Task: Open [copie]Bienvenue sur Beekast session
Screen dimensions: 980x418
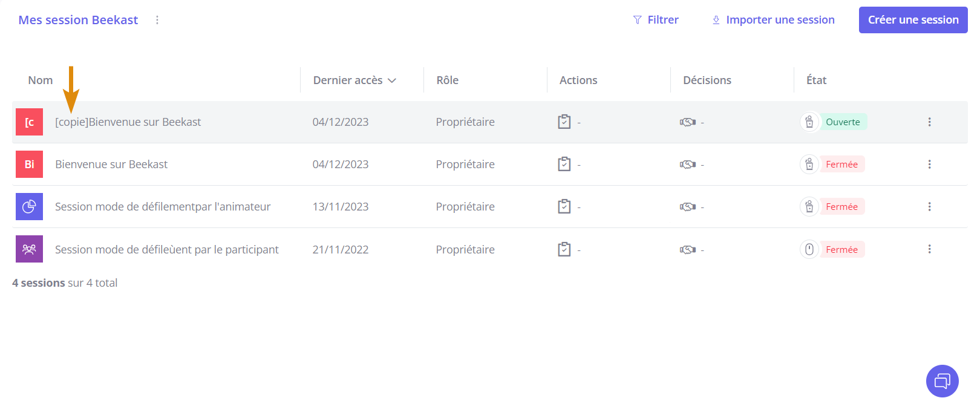Action: pyautogui.click(x=128, y=122)
